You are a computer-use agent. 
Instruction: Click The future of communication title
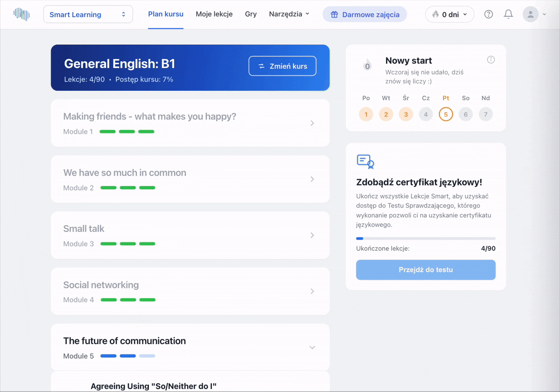(x=125, y=341)
